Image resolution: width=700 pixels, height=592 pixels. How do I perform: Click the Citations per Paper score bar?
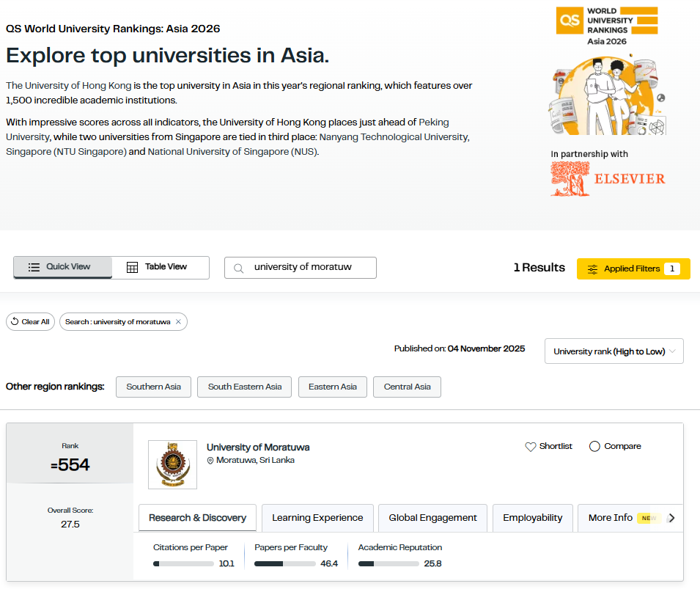click(183, 564)
